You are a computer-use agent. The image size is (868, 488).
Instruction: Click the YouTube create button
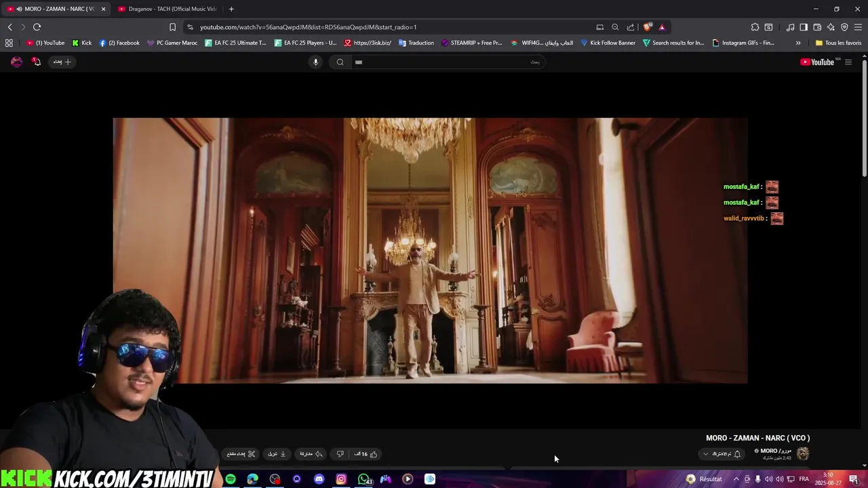pos(62,62)
